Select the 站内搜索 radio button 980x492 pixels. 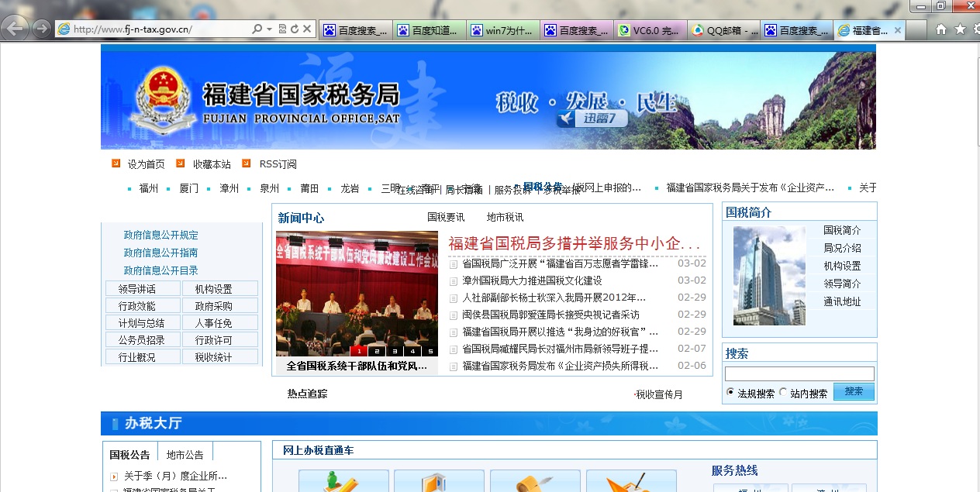coord(783,393)
